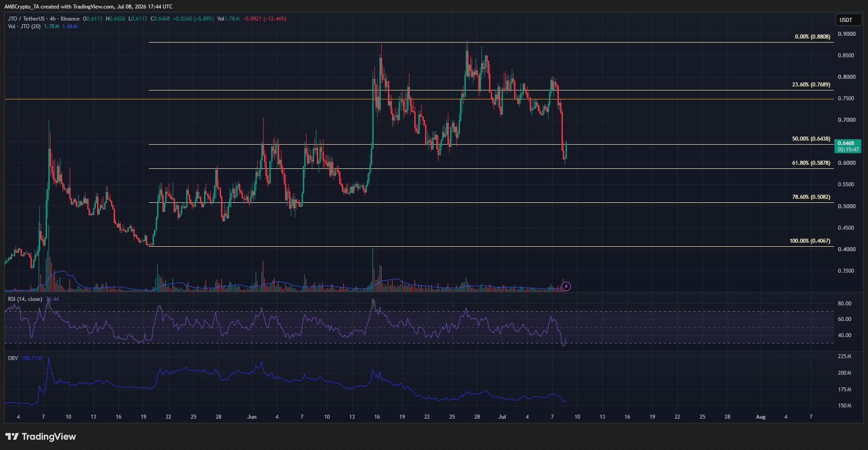Open the USDT currency selector
This screenshot has width=868, height=450.
point(848,20)
